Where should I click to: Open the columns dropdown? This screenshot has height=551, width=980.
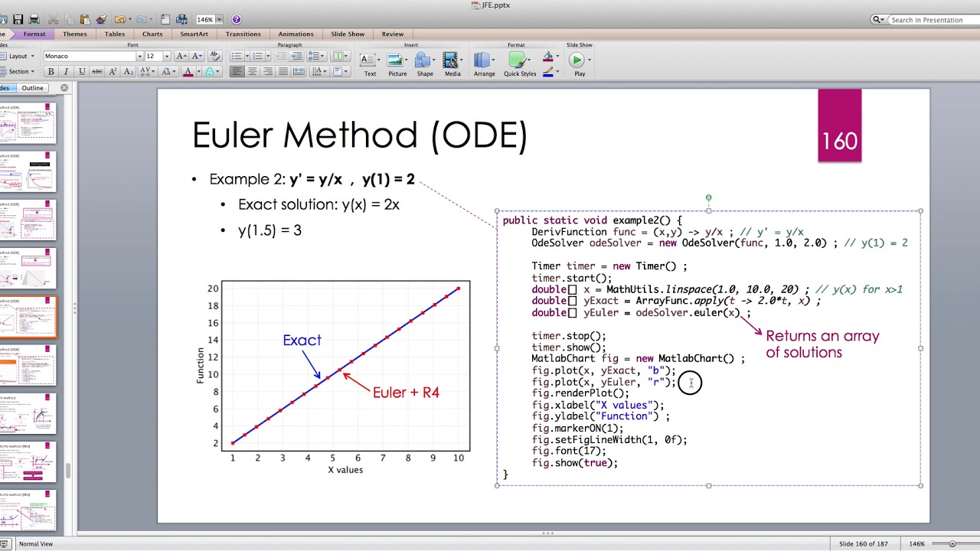tap(340, 56)
